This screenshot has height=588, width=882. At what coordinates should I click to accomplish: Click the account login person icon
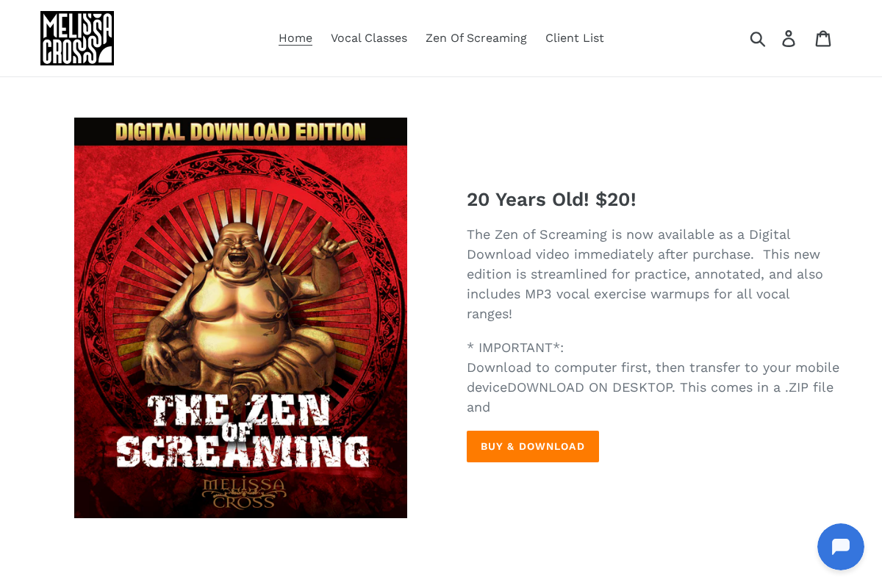click(789, 38)
